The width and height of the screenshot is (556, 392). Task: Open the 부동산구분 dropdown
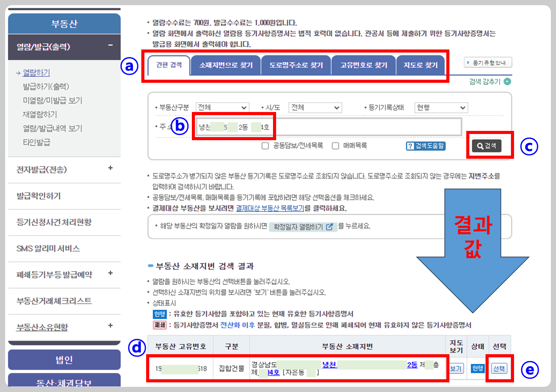click(x=222, y=107)
